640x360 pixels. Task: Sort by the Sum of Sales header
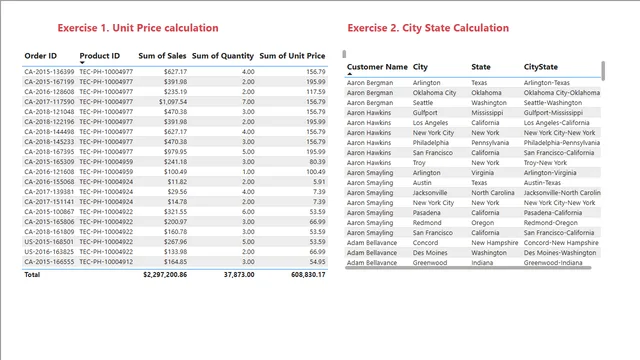pyautogui.click(x=162, y=56)
